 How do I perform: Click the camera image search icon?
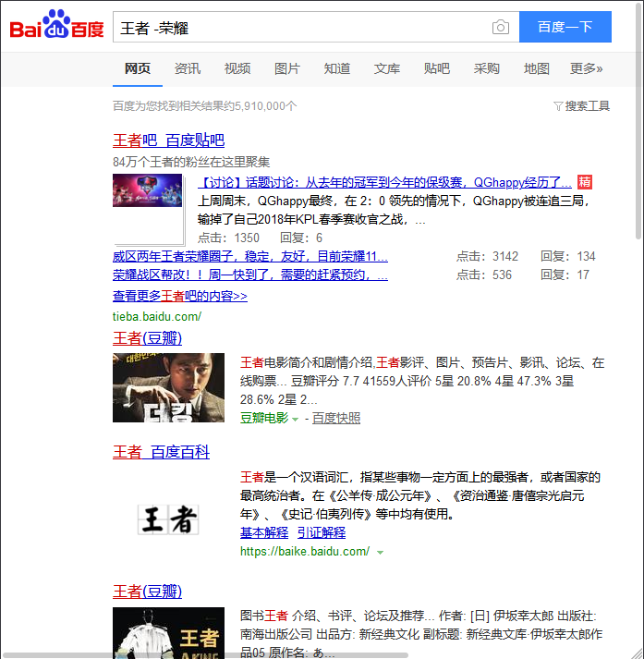(x=500, y=28)
